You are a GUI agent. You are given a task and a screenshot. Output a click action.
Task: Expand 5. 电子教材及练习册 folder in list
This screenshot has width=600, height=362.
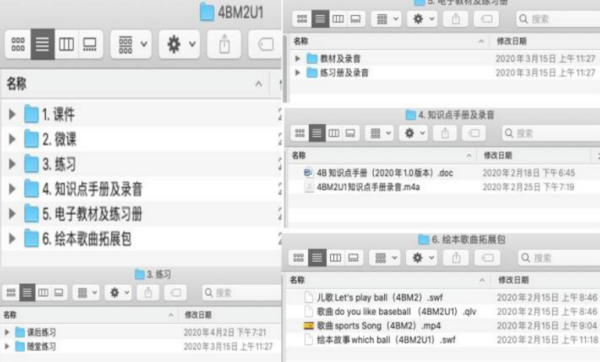tap(12, 214)
